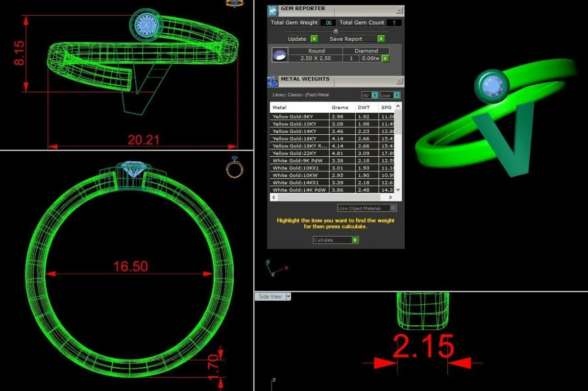
Task: Click the 8.15 height dimension
Action: 19,53
